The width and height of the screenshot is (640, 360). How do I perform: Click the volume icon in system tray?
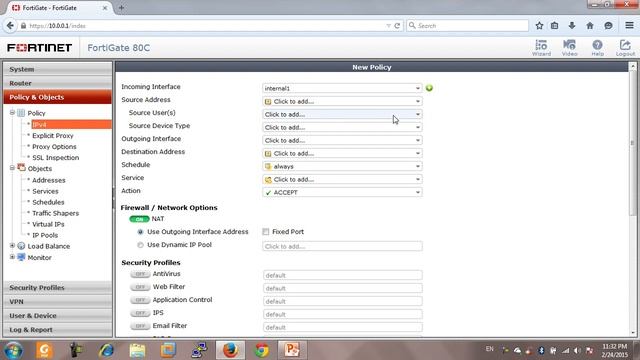pyautogui.click(x=577, y=351)
